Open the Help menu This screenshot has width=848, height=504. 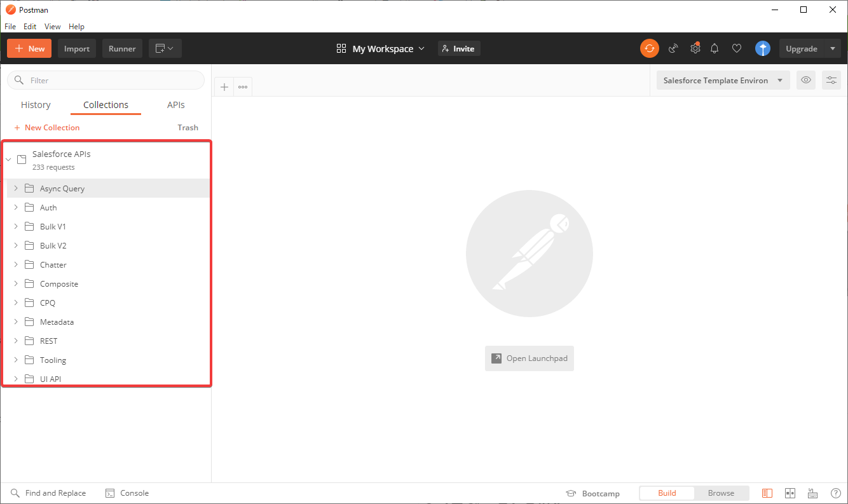coord(76,27)
